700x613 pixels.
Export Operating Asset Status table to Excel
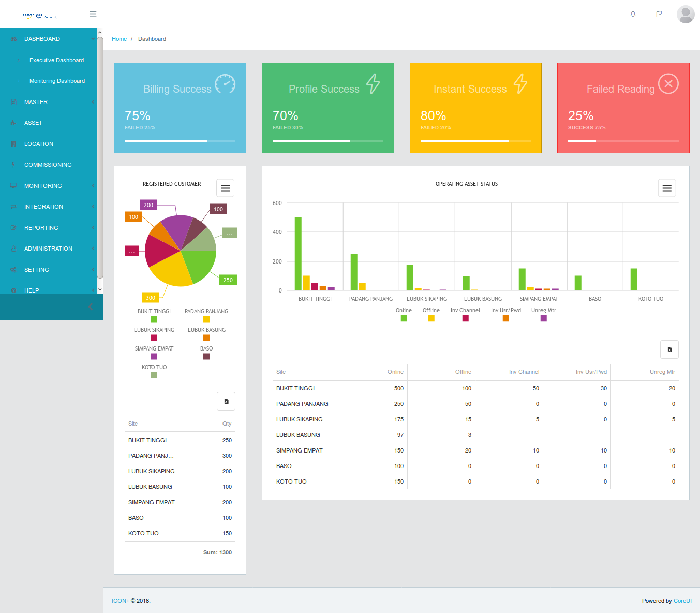tap(669, 349)
